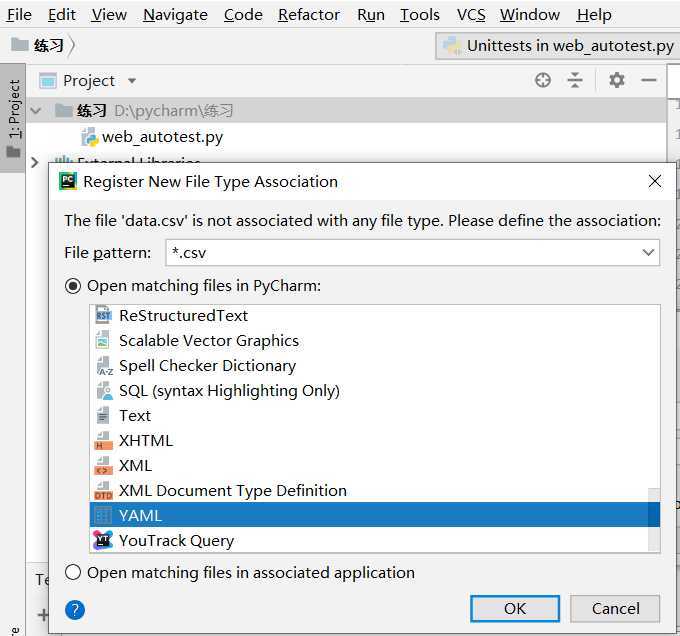Screen dimensions: 680x636
Task: Click the Text file type icon
Action: (103, 415)
